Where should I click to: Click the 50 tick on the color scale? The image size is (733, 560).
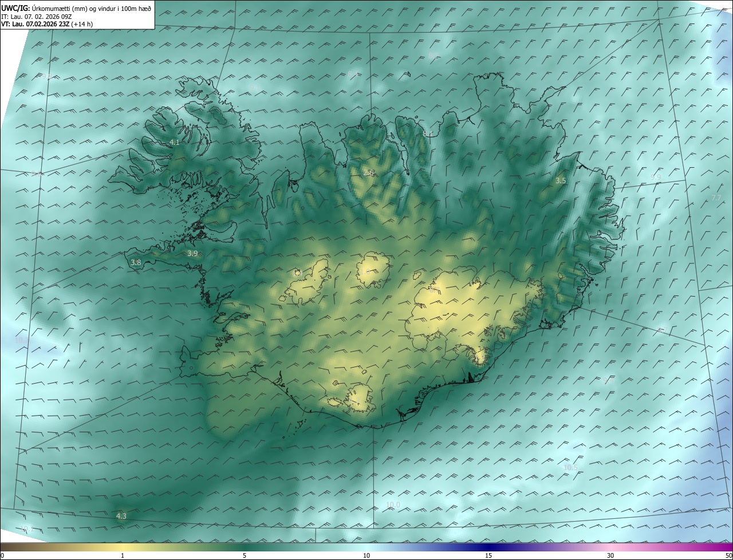[x=728, y=555]
